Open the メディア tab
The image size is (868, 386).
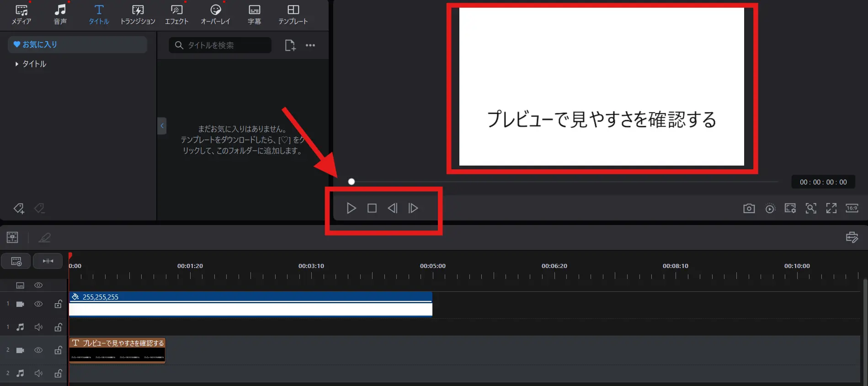point(21,15)
